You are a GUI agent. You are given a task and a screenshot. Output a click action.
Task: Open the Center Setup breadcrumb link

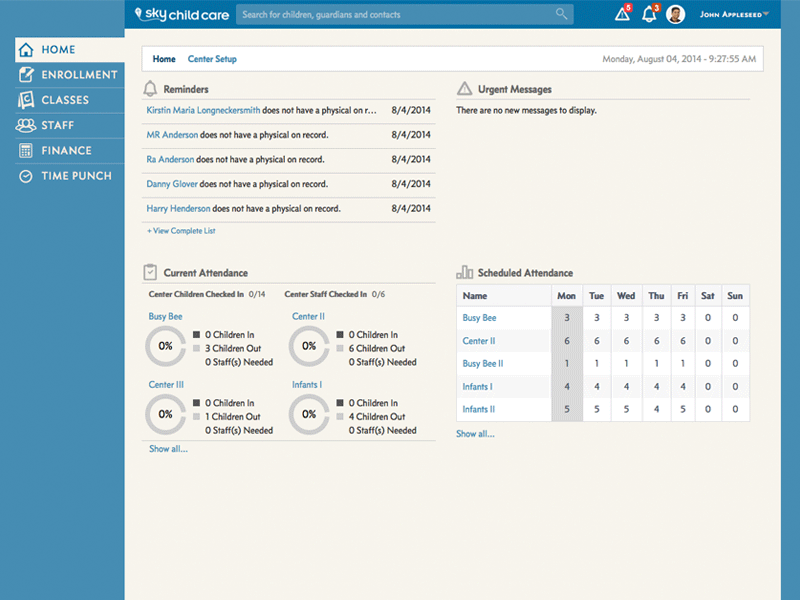pyautogui.click(x=211, y=59)
